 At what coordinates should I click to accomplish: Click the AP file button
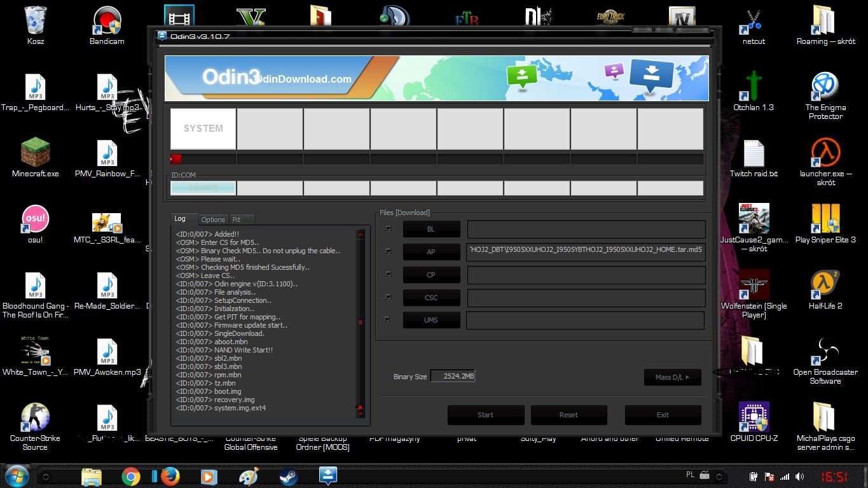point(431,252)
